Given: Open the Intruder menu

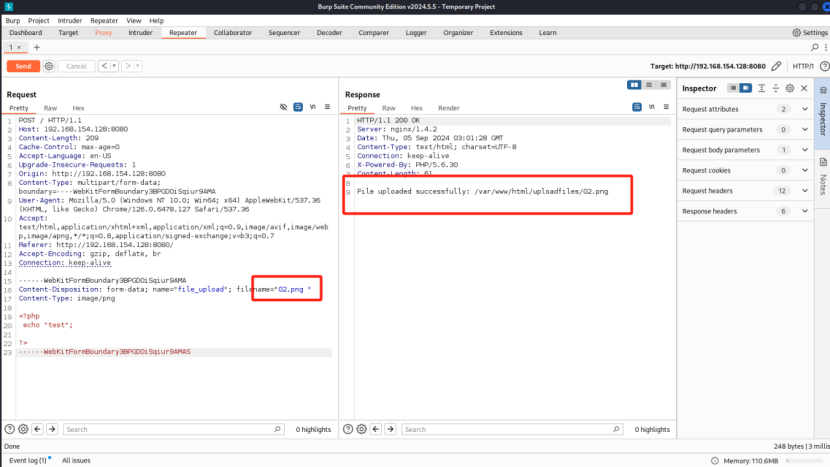Looking at the screenshot, I should coord(70,21).
